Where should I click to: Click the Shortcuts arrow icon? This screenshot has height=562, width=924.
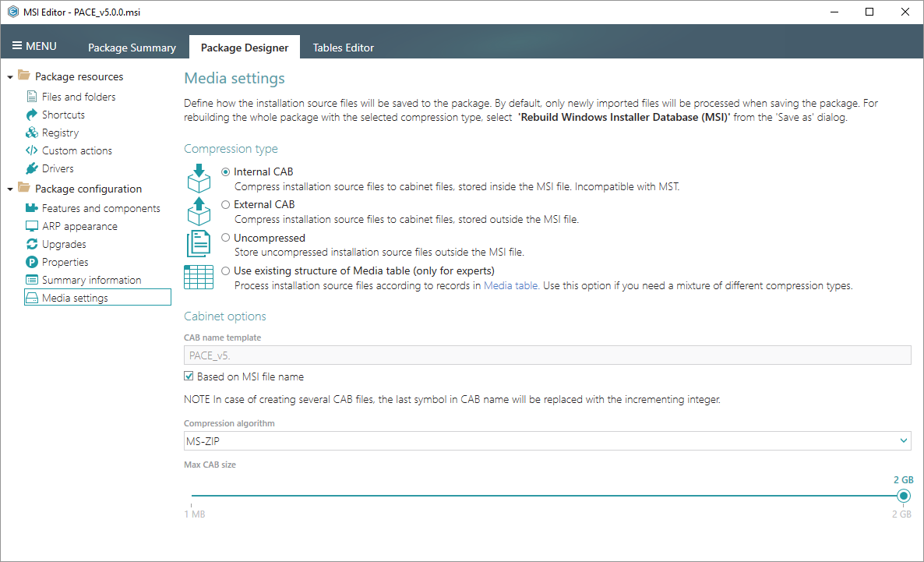tap(32, 115)
